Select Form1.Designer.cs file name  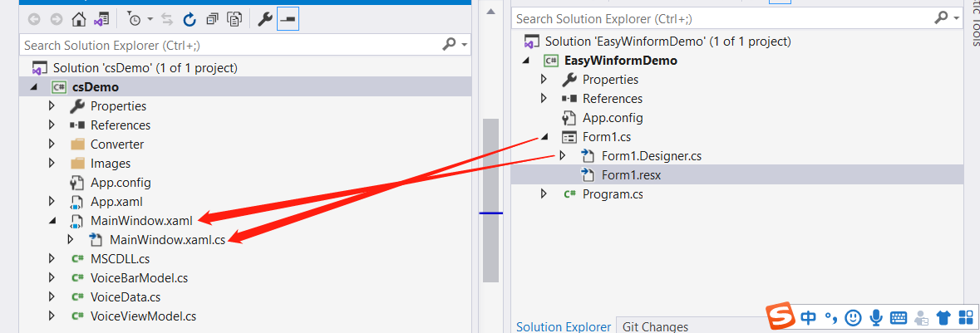651,155
